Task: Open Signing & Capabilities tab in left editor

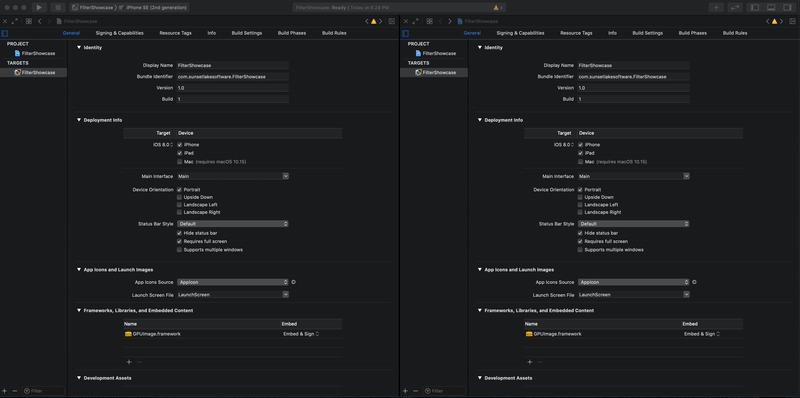Action: click(120, 33)
